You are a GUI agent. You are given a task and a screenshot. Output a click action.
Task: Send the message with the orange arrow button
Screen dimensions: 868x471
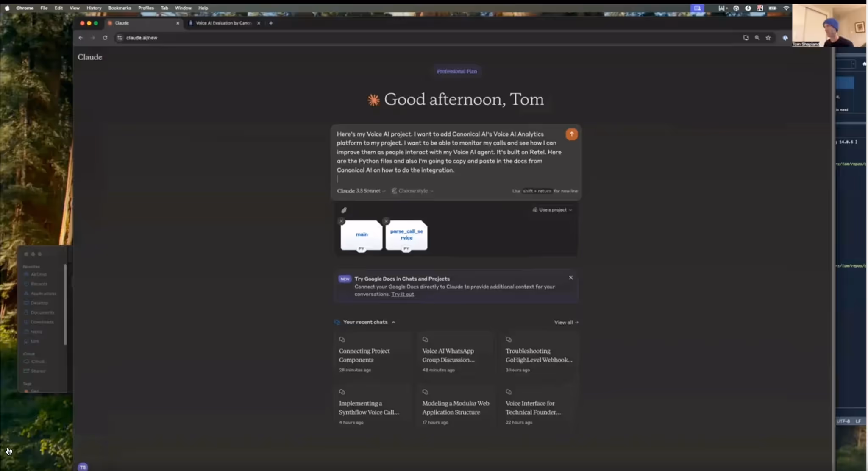click(571, 134)
